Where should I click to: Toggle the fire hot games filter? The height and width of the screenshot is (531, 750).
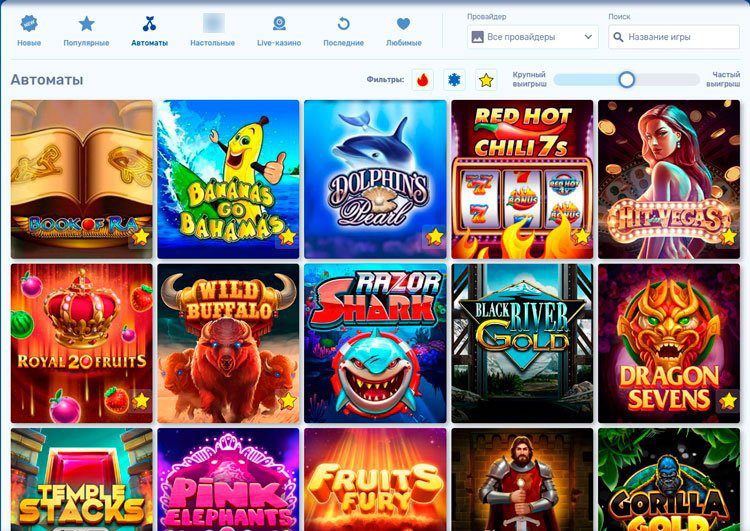coord(422,80)
